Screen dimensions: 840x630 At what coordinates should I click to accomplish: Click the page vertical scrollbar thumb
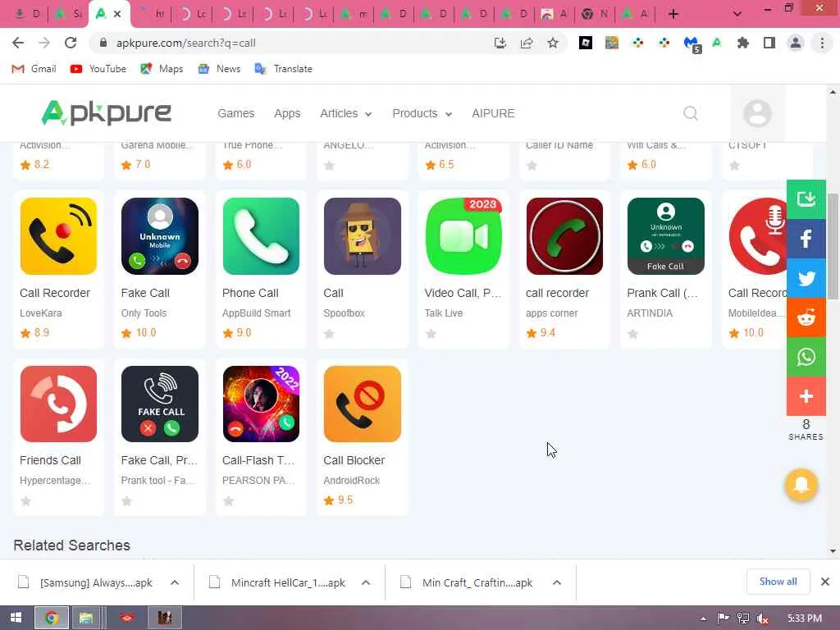point(833,246)
